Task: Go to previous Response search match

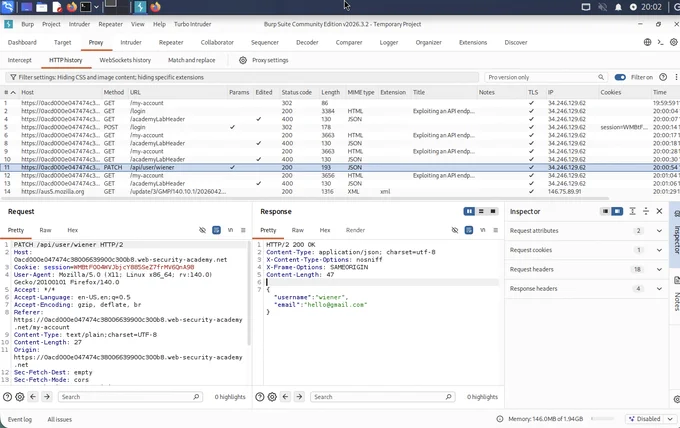Action: (285, 397)
